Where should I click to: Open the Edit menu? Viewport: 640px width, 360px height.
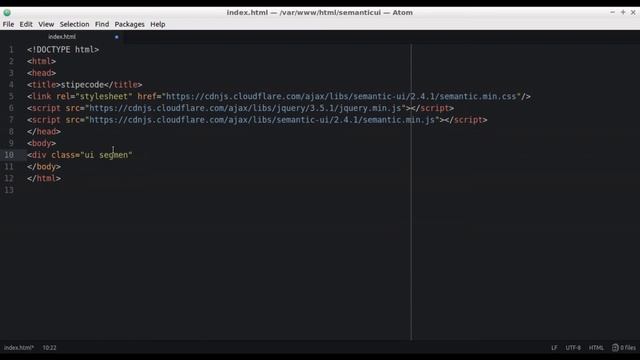[26, 24]
